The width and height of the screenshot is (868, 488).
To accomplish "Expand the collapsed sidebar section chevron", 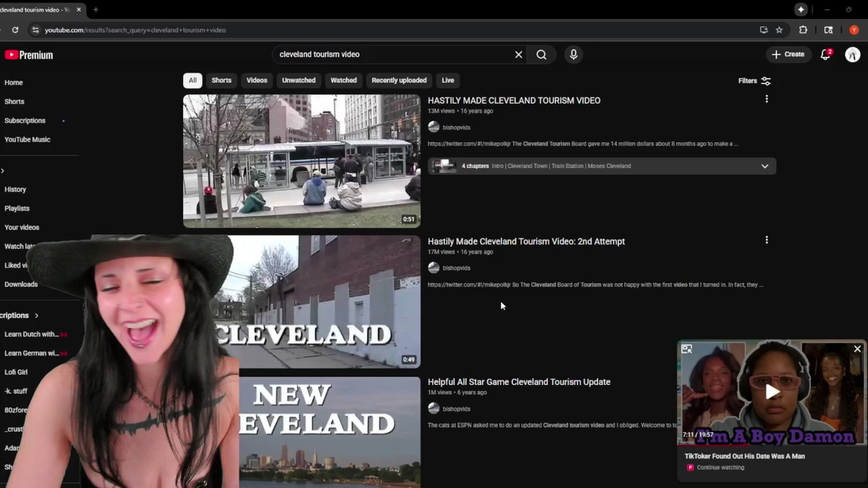I will coord(3,171).
